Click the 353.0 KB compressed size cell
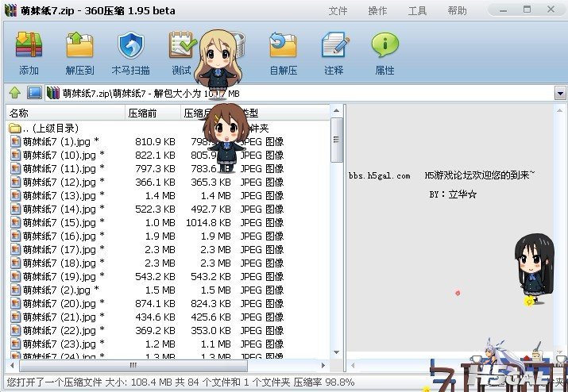The width and height of the screenshot is (568, 392). [211, 330]
